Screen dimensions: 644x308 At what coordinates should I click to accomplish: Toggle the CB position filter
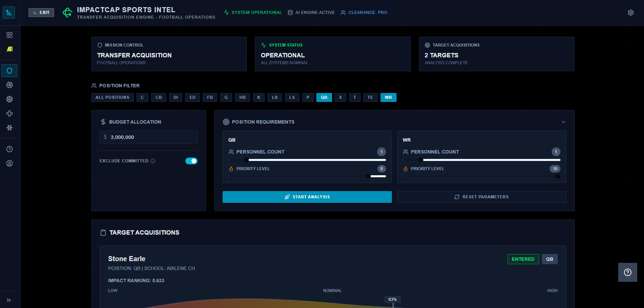pos(159,97)
